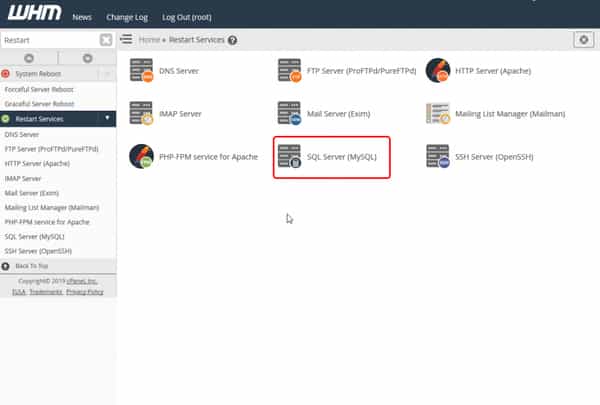Toggle the sidebar hamburger menu

pyautogui.click(x=126, y=39)
